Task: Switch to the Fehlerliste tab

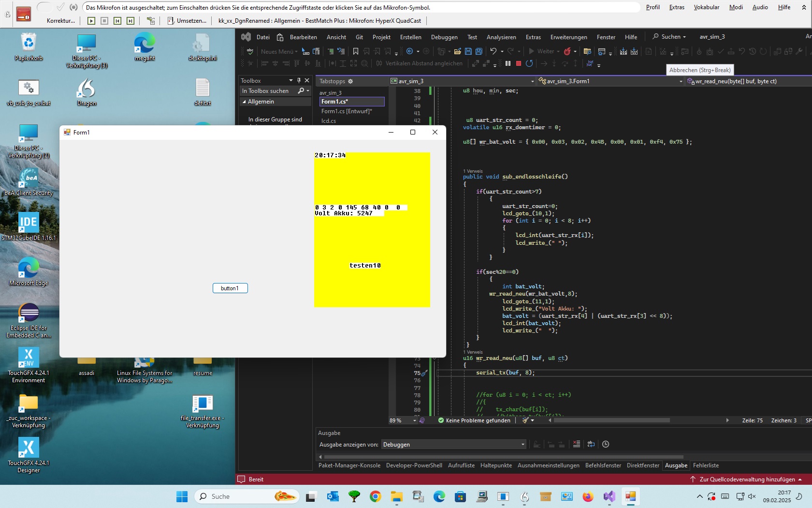Action: click(706, 465)
